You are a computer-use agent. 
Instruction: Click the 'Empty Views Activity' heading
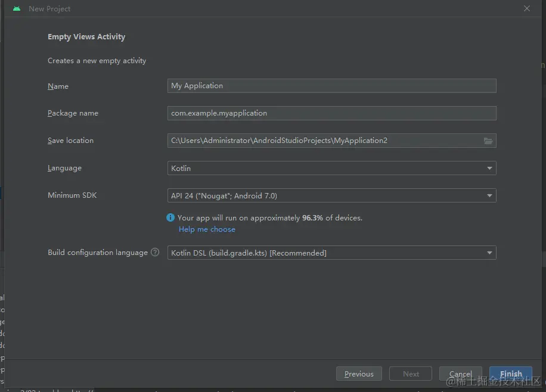pos(86,37)
